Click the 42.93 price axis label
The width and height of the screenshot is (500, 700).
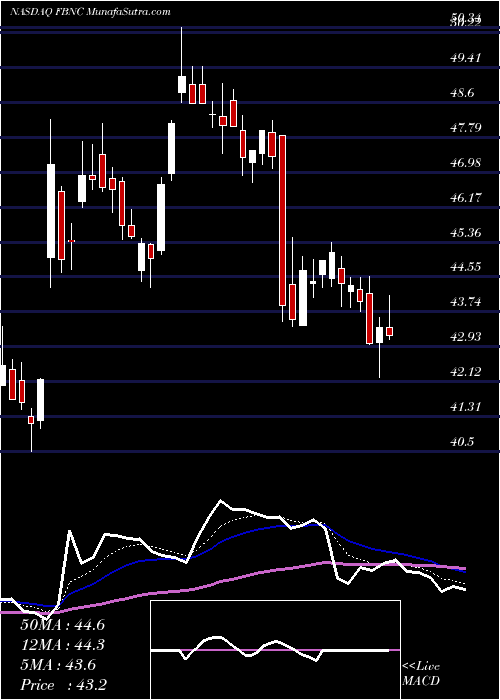click(x=466, y=337)
